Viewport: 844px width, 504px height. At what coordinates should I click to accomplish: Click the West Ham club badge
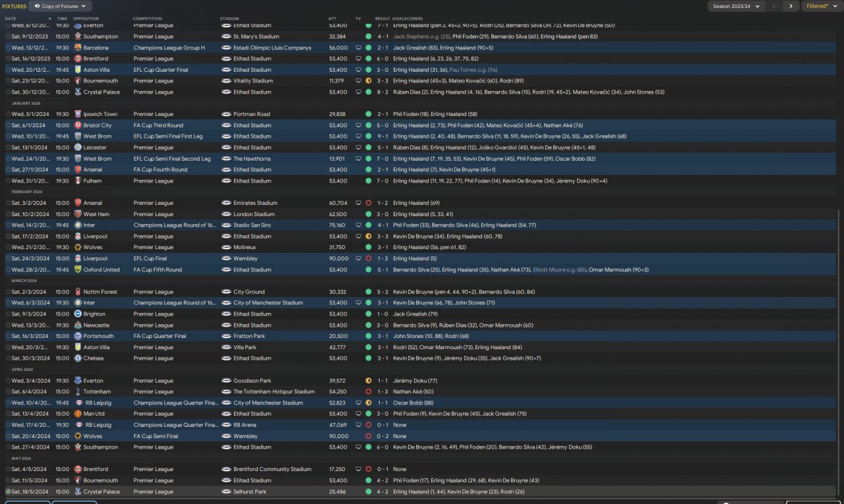pyautogui.click(x=78, y=214)
